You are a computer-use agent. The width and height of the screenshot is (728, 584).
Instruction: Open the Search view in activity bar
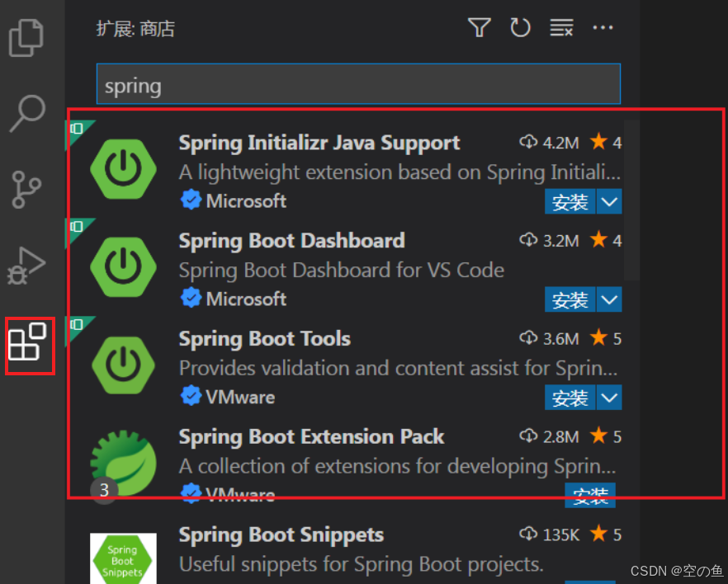pyautogui.click(x=27, y=114)
